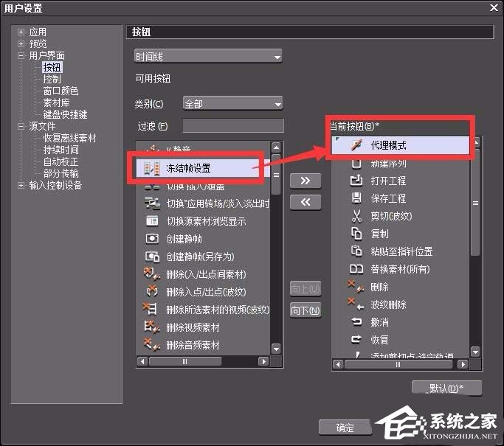Click the 创建静帧(另存为) icon

pyautogui.click(x=152, y=257)
